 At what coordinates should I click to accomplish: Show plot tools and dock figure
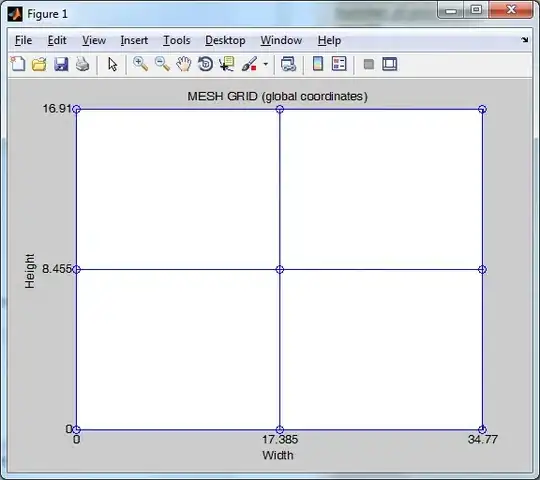pos(390,64)
